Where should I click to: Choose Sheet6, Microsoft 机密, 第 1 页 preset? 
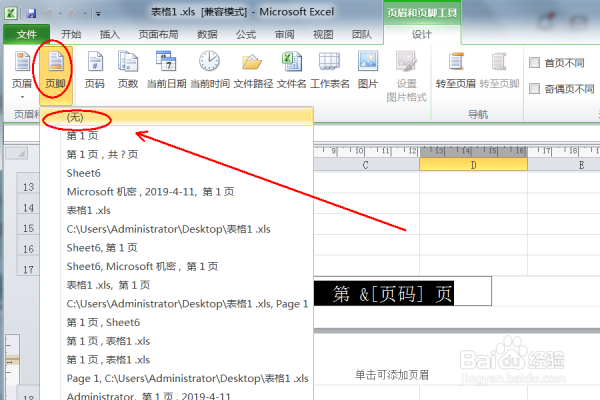coord(177,266)
